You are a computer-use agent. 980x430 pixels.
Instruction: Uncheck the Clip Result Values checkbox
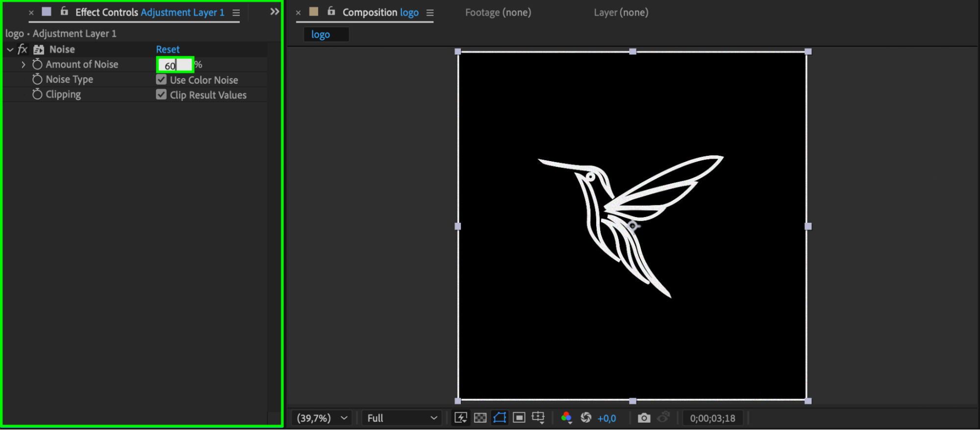(x=161, y=95)
